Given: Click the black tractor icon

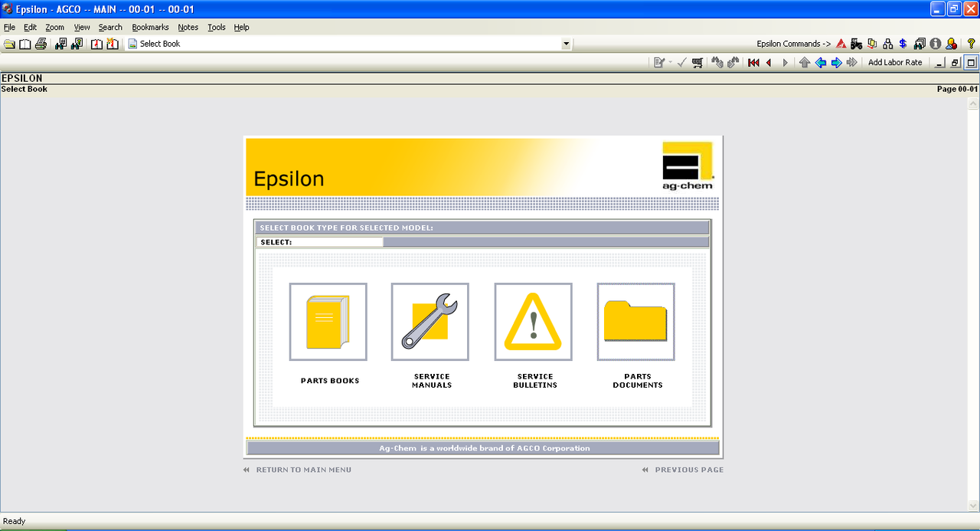Looking at the screenshot, I should (856, 44).
